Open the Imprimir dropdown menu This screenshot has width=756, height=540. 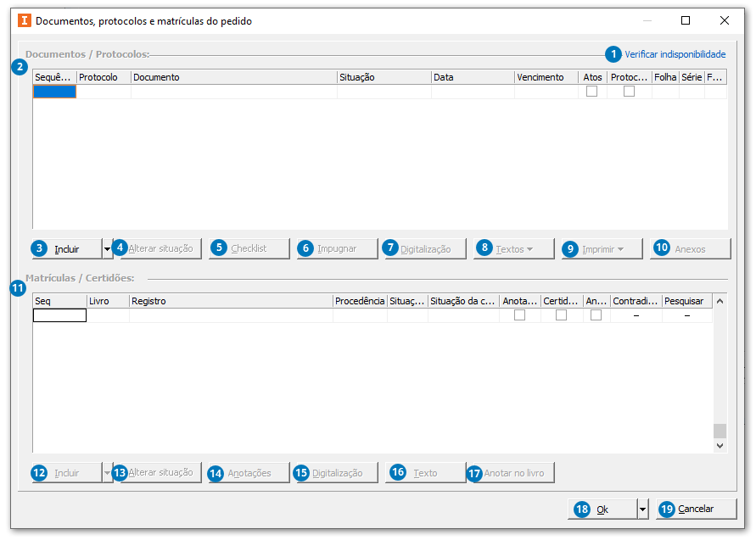[601, 248]
